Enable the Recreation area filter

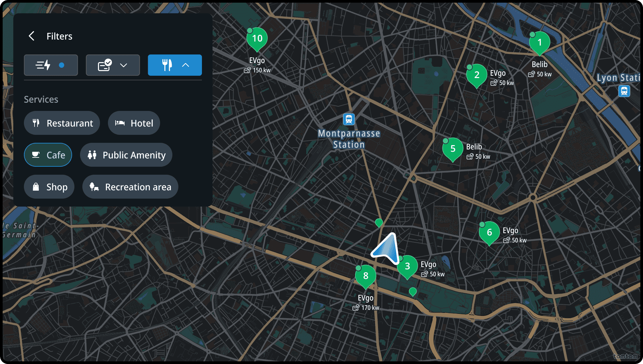(x=130, y=187)
